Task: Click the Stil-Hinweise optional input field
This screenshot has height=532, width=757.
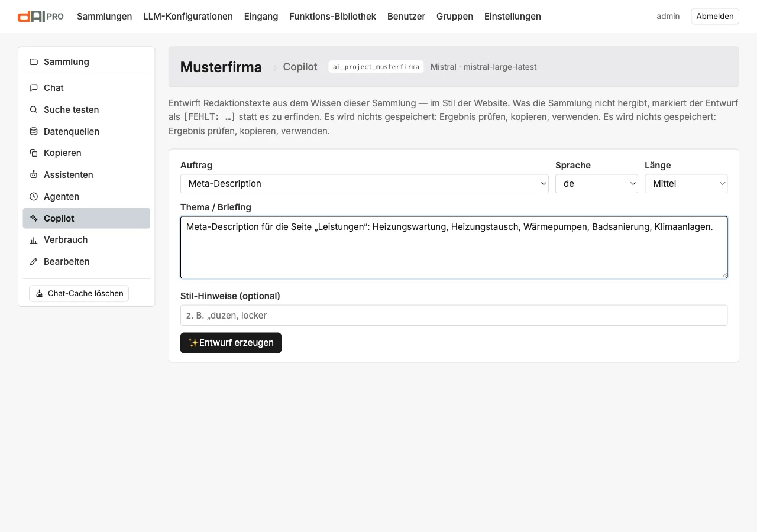Action: (454, 316)
